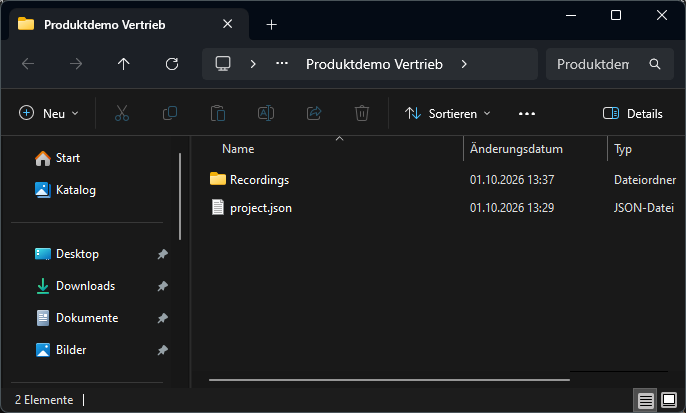Open the Sortieren dropdown
The image size is (686, 413).
[448, 114]
